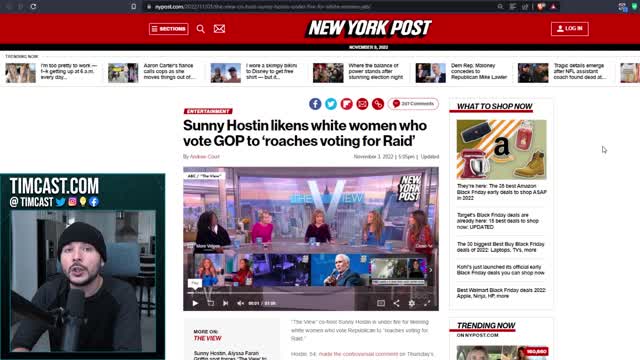Skip to next video in player
Image resolution: width=640 pixels, height=360 pixels.
(225, 303)
